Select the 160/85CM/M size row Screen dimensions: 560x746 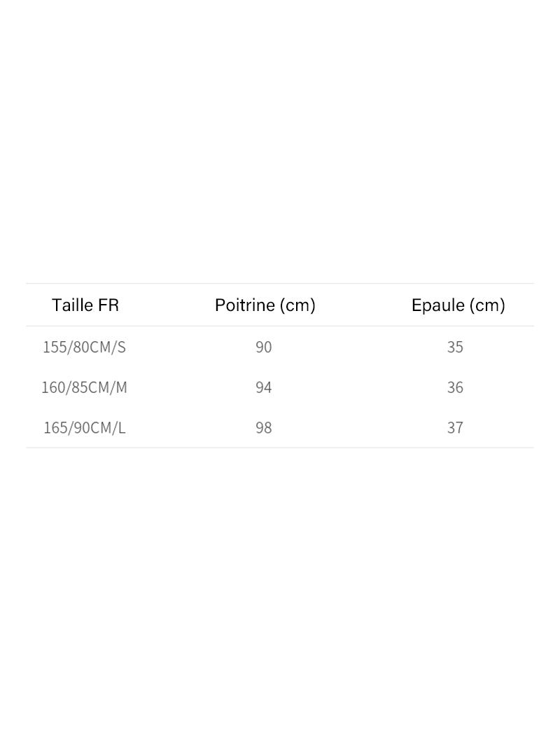click(x=280, y=387)
